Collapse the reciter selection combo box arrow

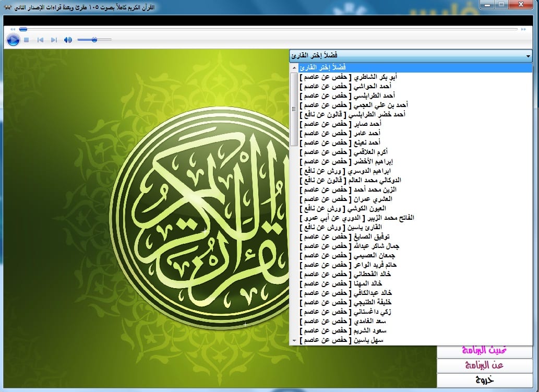[x=528, y=56]
